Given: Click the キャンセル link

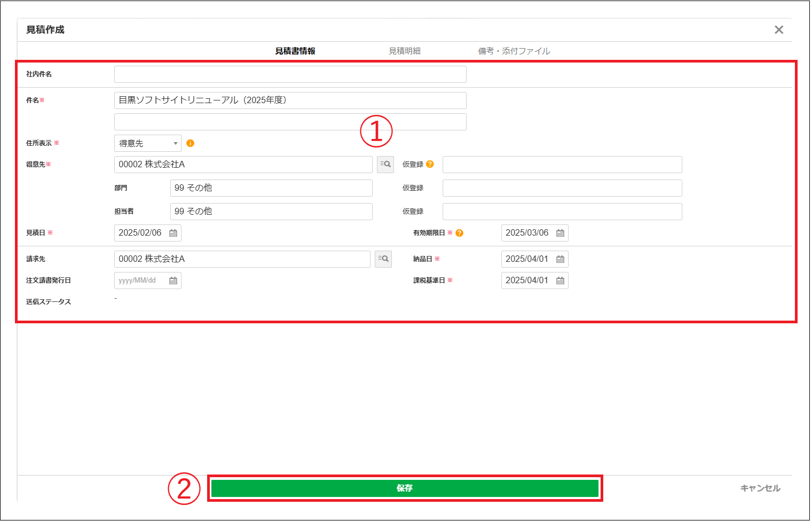Looking at the screenshot, I should [760, 488].
